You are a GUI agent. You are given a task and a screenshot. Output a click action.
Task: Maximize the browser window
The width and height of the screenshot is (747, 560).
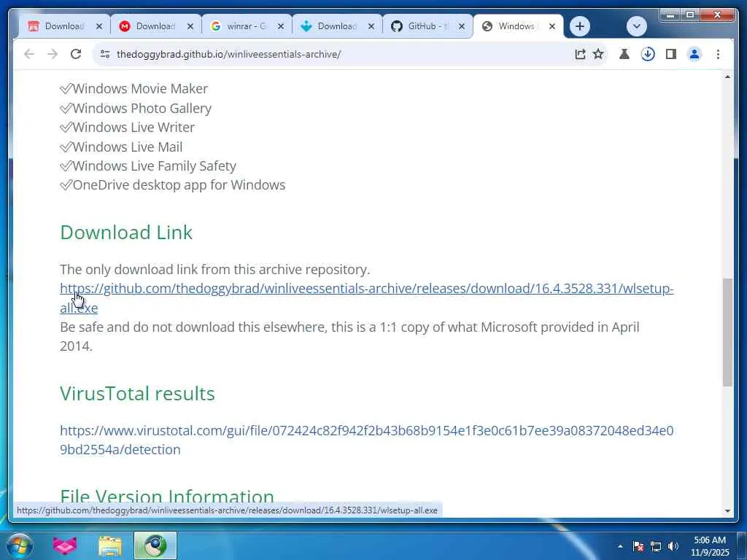690,15
